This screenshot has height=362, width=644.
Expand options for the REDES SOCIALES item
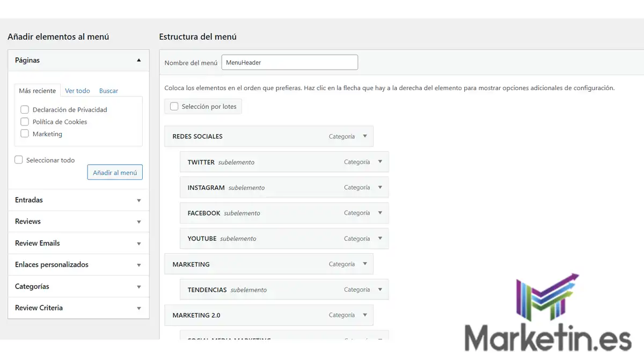(365, 136)
